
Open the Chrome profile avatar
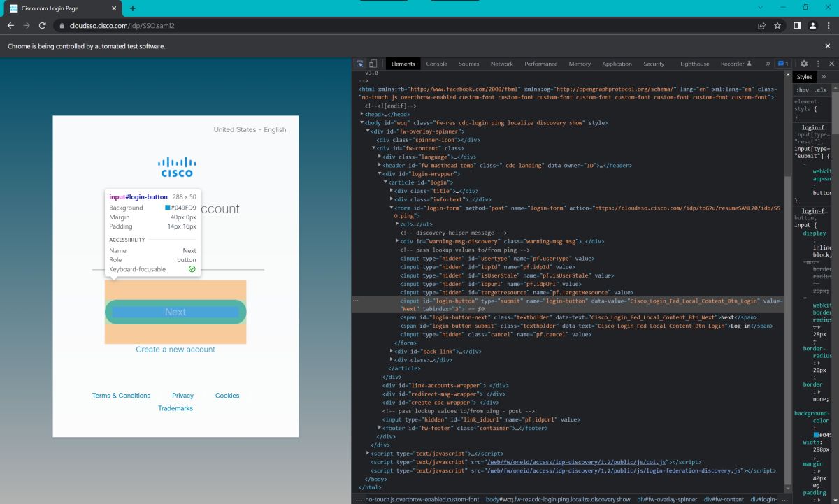812,26
